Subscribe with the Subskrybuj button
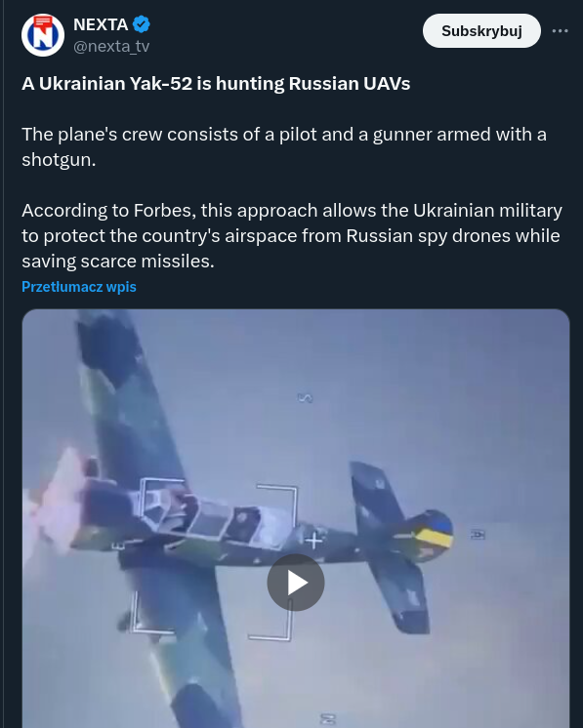Screen dimensions: 583x728 tap(481, 30)
